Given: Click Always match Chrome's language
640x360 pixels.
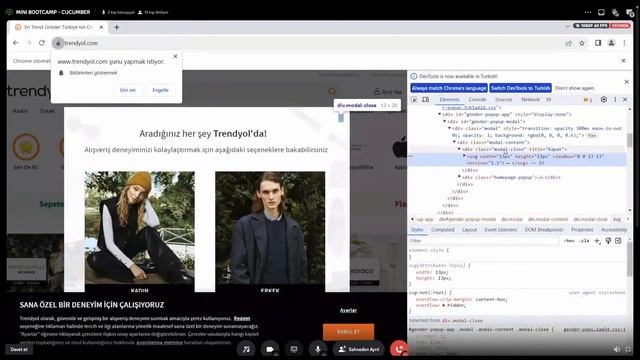Looking at the screenshot, I should coord(449,88).
